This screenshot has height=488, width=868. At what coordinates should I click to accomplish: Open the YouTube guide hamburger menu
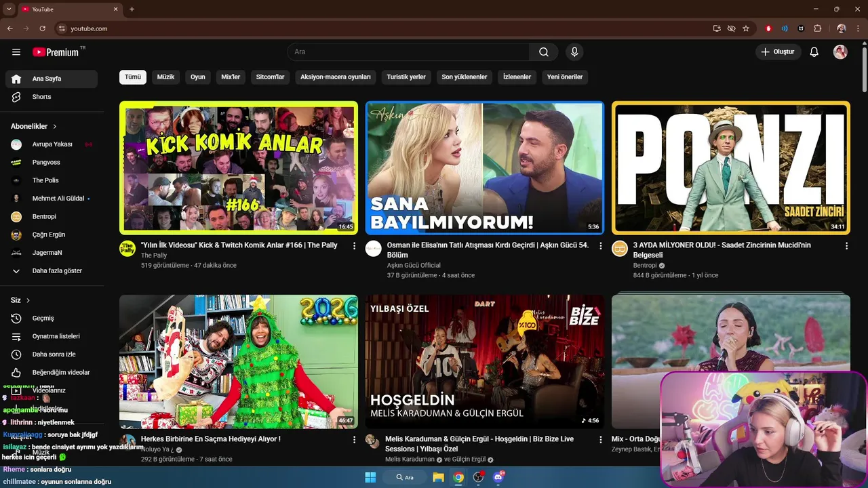(x=16, y=52)
